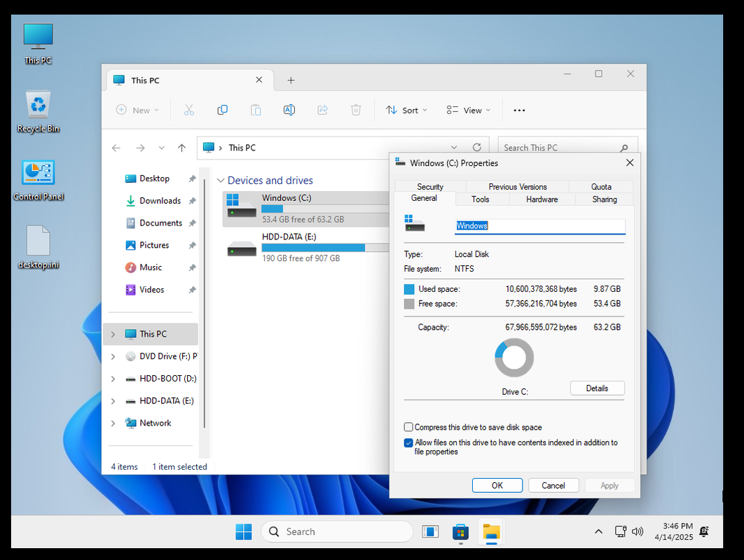The width and height of the screenshot is (744, 560).
Task: Close the Windows (C:) Properties dialog
Action: [x=630, y=162]
